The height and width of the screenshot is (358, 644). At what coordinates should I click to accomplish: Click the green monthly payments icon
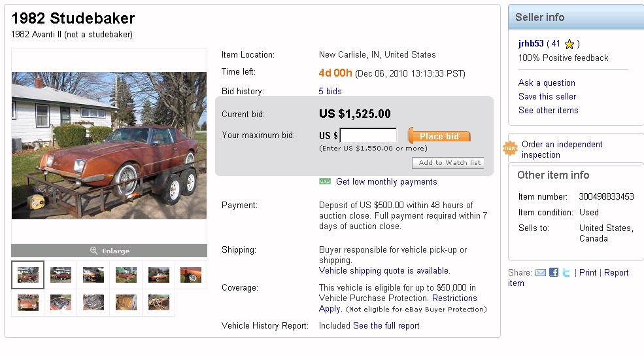point(325,181)
